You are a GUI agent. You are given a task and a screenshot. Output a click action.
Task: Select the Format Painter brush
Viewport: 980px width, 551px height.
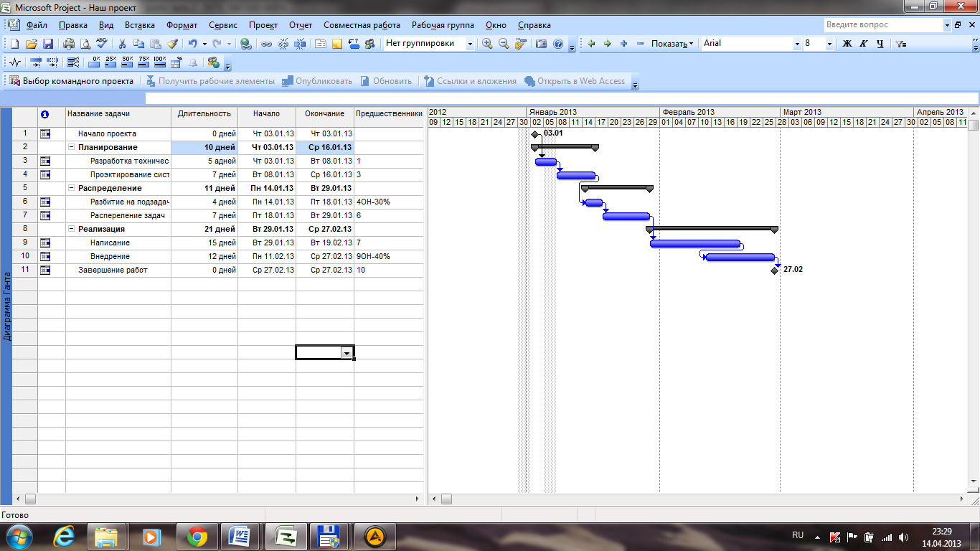(x=172, y=44)
